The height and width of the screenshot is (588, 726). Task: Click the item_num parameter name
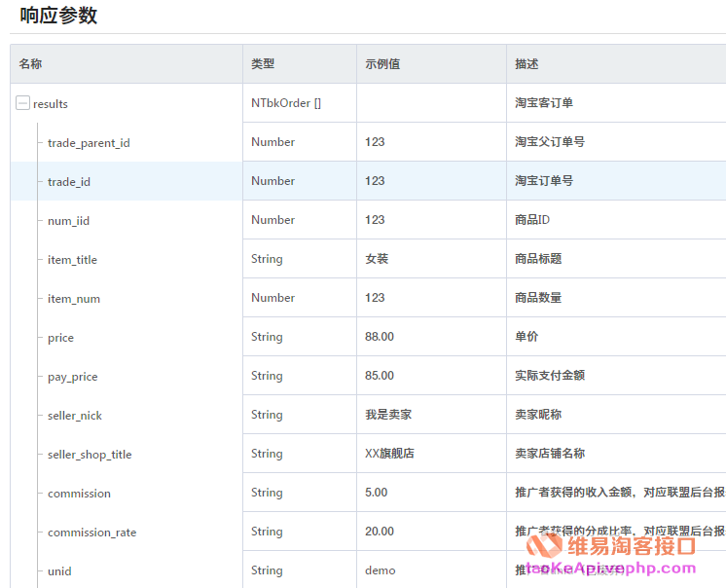pyautogui.click(x=74, y=299)
